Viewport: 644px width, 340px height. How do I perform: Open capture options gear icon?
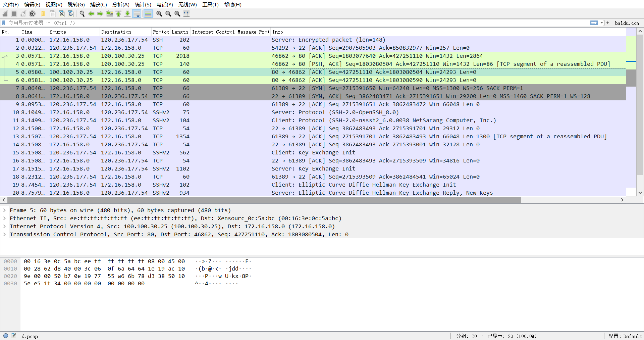[x=32, y=14]
